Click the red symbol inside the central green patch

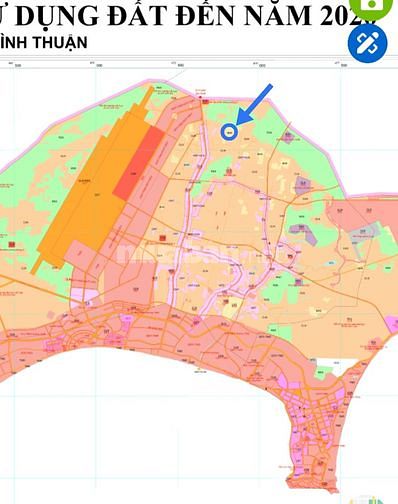229,171
